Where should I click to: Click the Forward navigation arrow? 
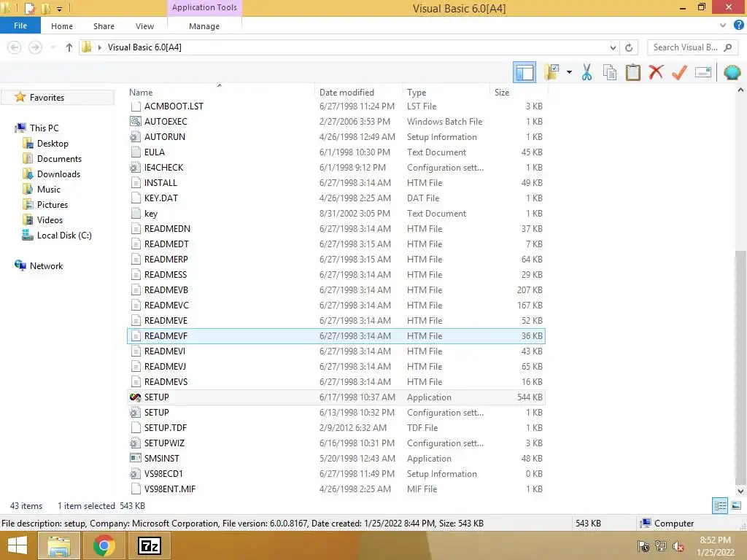point(35,47)
